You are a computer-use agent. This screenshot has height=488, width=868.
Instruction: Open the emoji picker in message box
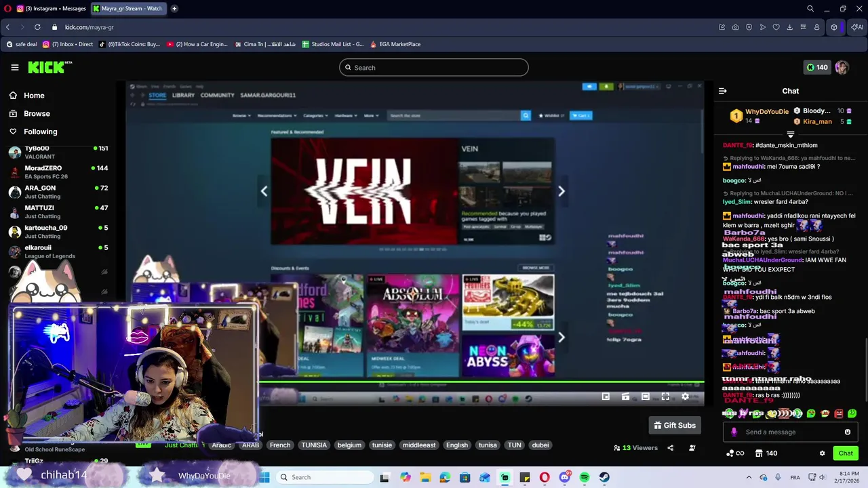pos(847,432)
